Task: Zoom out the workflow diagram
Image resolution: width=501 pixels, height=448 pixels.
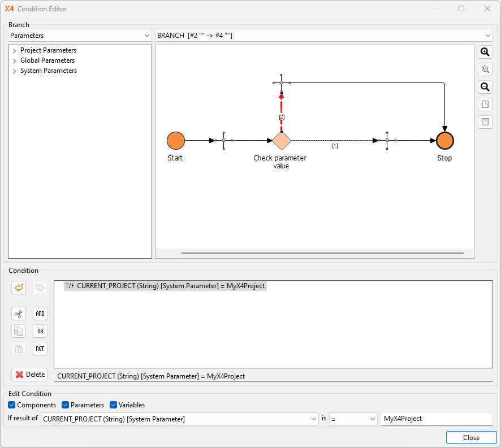Action: click(485, 86)
